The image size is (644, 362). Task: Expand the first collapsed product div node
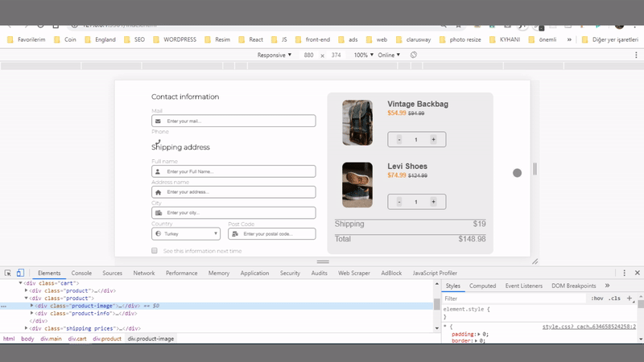(x=27, y=290)
